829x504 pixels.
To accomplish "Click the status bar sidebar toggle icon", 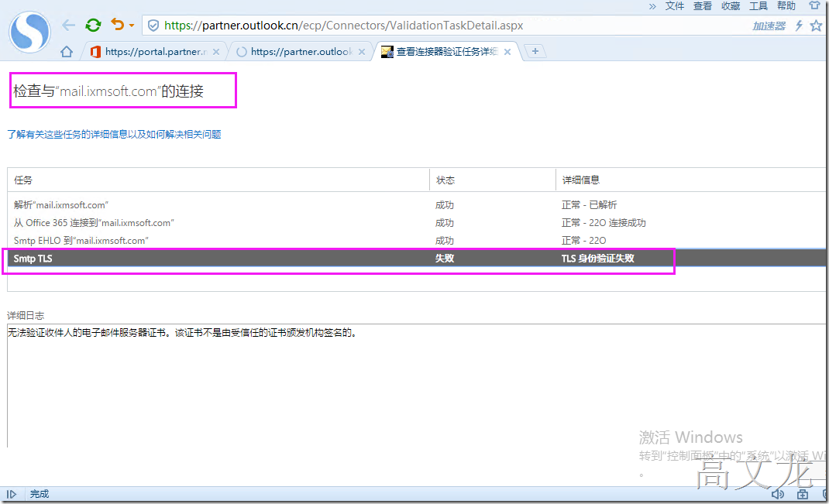I will tap(12, 495).
